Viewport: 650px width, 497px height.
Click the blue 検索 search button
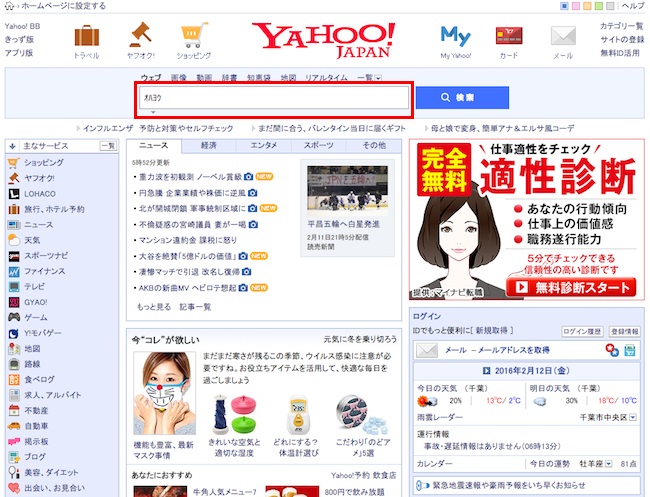[462, 97]
